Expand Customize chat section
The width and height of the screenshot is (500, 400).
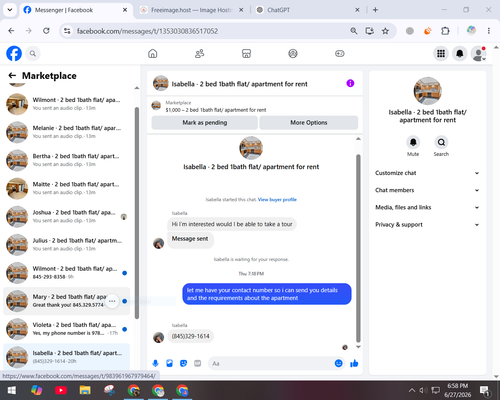(x=427, y=173)
